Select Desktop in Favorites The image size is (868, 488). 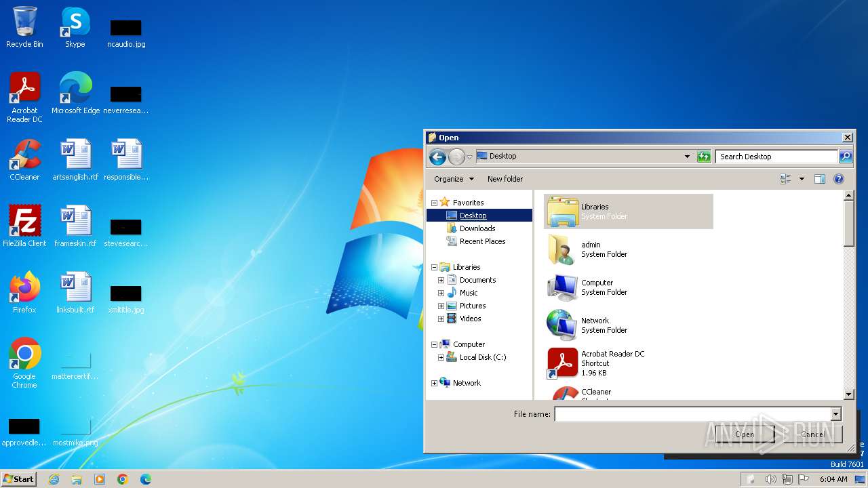pyautogui.click(x=473, y=216)
